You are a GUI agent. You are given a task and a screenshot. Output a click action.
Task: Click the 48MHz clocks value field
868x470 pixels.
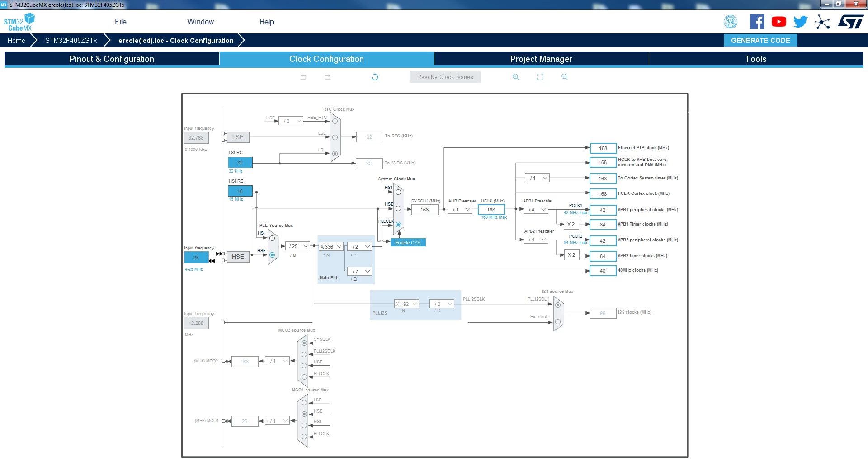[x=603, y=271]
